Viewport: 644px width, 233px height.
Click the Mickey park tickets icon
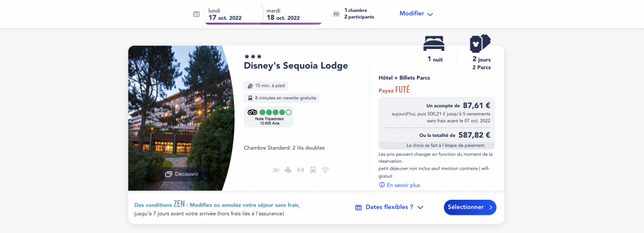[480, 43]
